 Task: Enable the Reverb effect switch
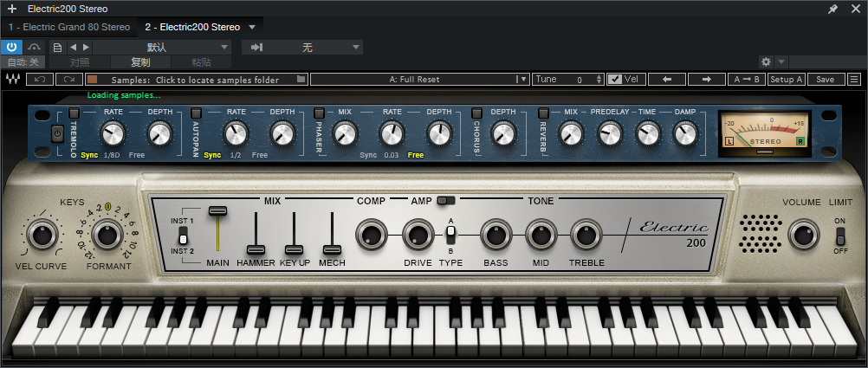click(x=544, y=113)
